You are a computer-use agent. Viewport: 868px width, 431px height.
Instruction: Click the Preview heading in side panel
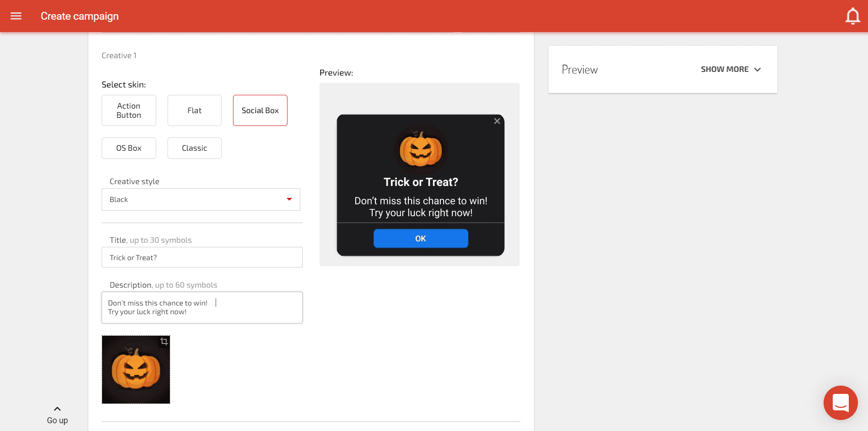(x=580, y=70)
